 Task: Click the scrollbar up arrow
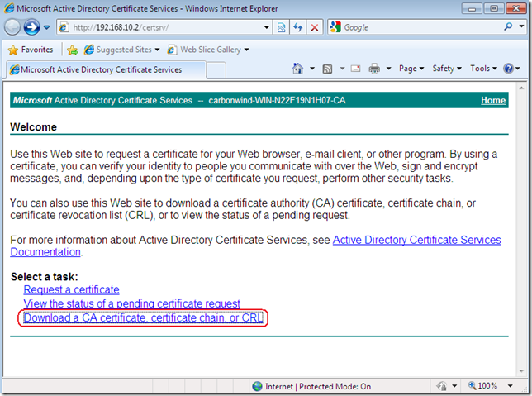(521, 88)
